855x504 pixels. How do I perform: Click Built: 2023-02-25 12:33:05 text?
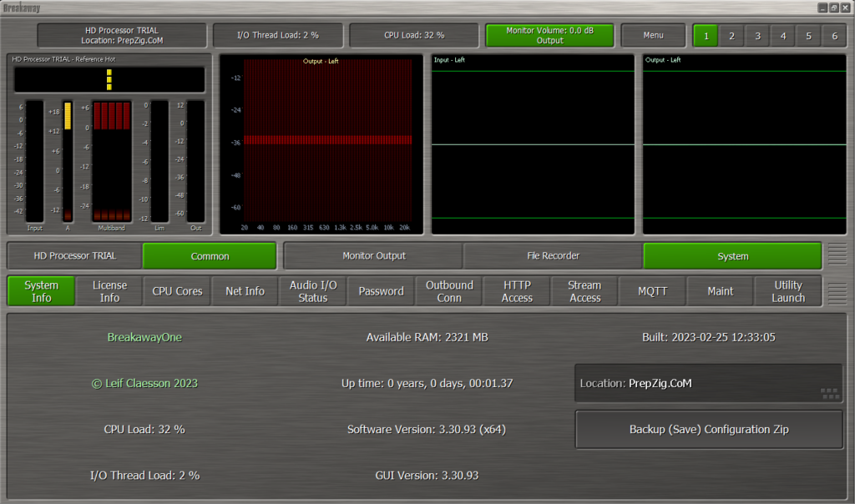[708, 337]
